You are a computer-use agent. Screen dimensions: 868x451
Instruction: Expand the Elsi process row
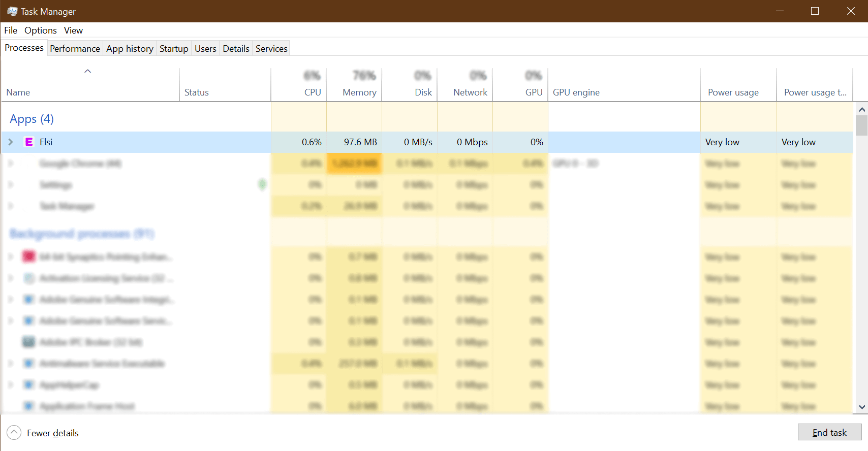click(x=11, y=142)
